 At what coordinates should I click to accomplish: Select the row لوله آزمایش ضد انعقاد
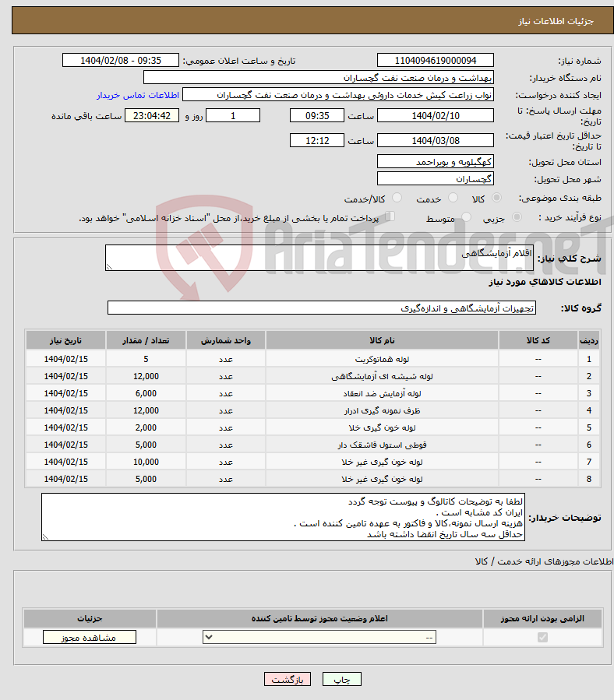313,393
